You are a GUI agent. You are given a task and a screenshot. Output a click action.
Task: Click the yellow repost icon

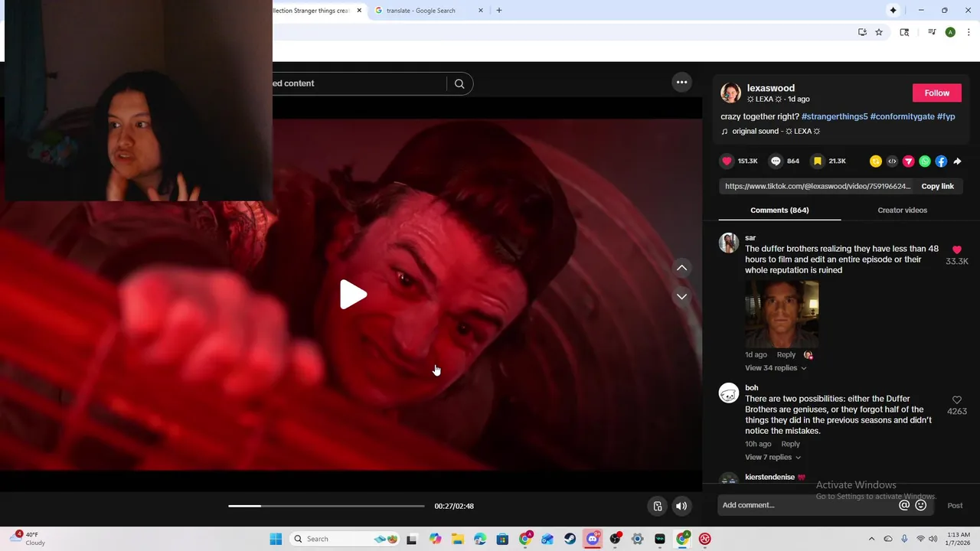click(876, 161)
